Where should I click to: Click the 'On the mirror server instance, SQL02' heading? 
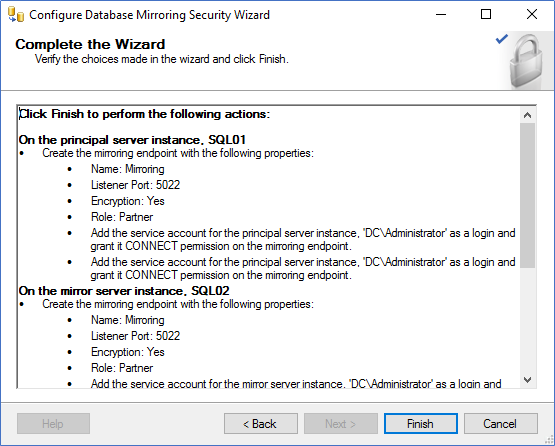(x=124, y=291)
